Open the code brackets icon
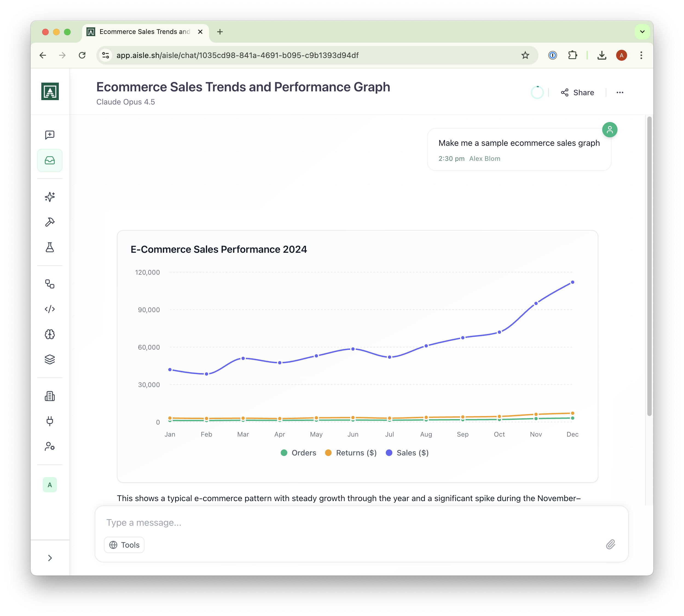The image size is (684, 616). pos(50,309)
